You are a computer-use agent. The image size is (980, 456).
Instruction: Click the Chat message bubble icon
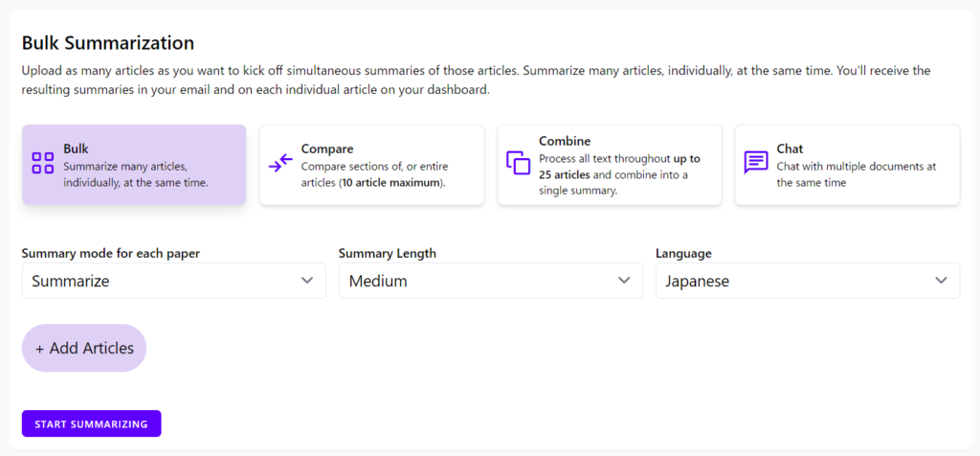(756, 163)
